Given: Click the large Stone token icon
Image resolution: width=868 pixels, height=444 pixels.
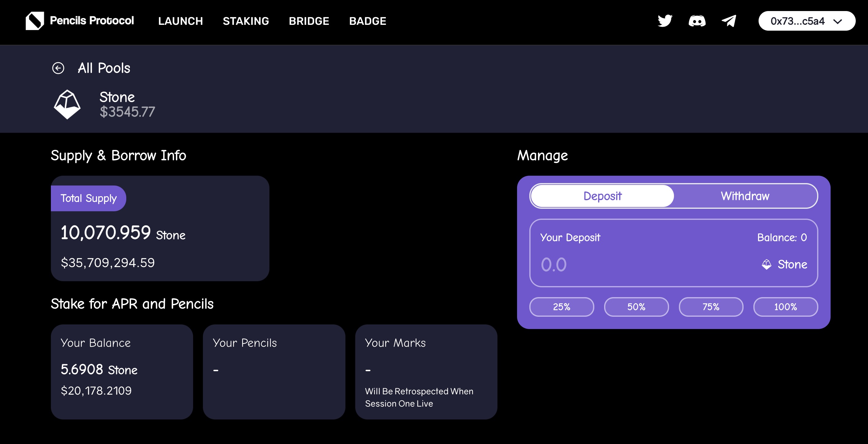Looking at the screenshot, I should [67, 104].
